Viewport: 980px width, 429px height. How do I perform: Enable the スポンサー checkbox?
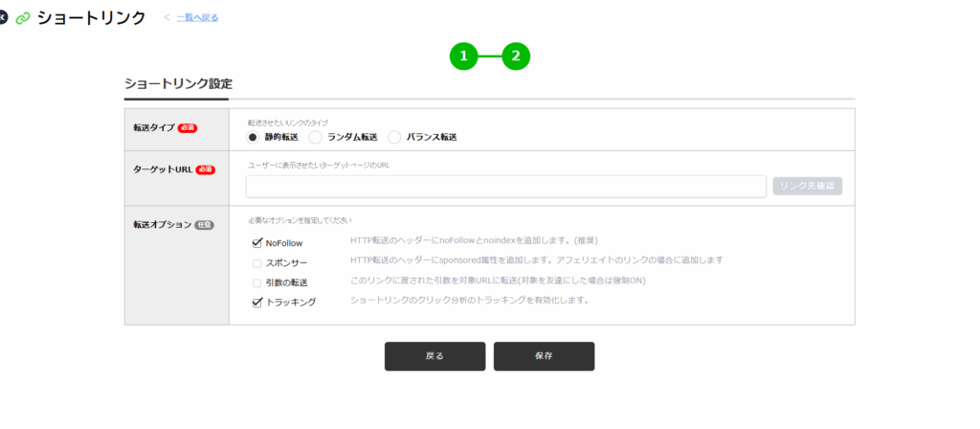pos(256,263)
